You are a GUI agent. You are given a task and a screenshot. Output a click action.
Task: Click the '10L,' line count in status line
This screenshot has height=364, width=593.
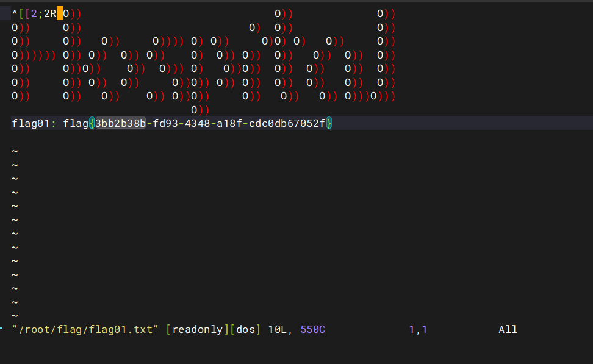[281, 330]
